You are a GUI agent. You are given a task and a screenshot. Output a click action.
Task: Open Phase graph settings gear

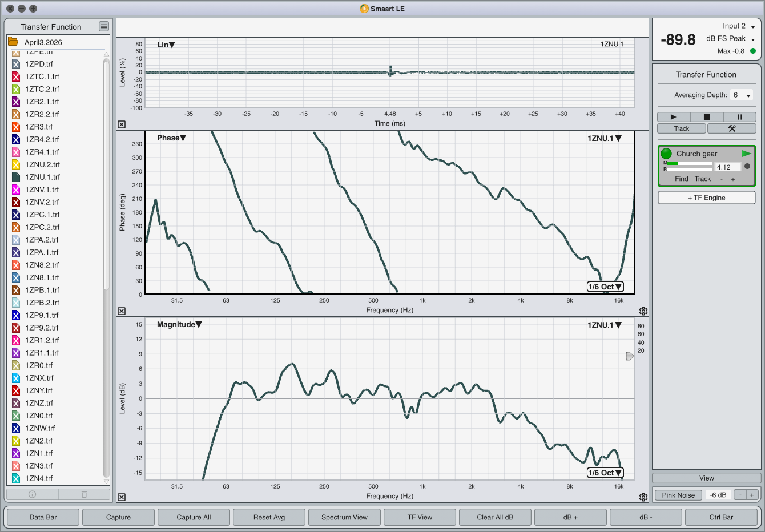pyautogui.click(x=643, y=311)
